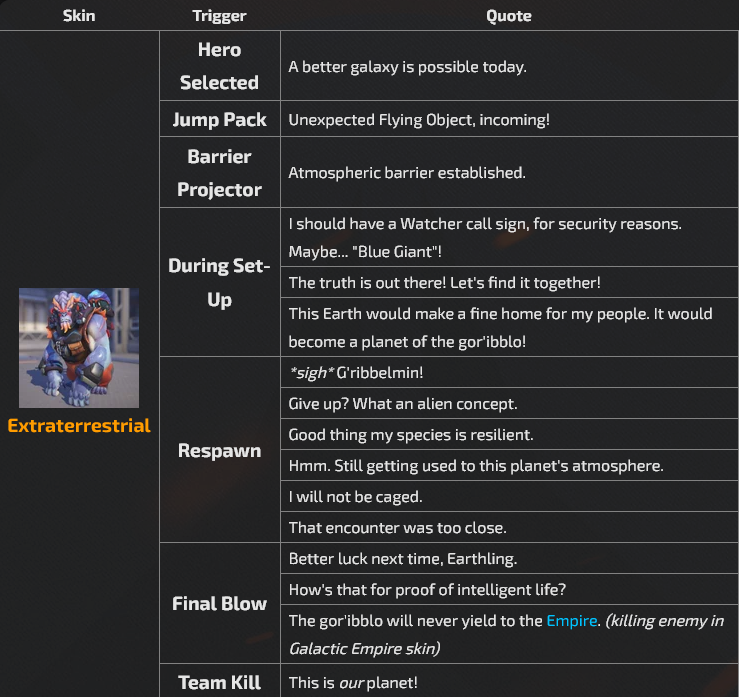
Task: Click the Respawn trigger cell
Action: pyautogui.click(x=220, y=450)
